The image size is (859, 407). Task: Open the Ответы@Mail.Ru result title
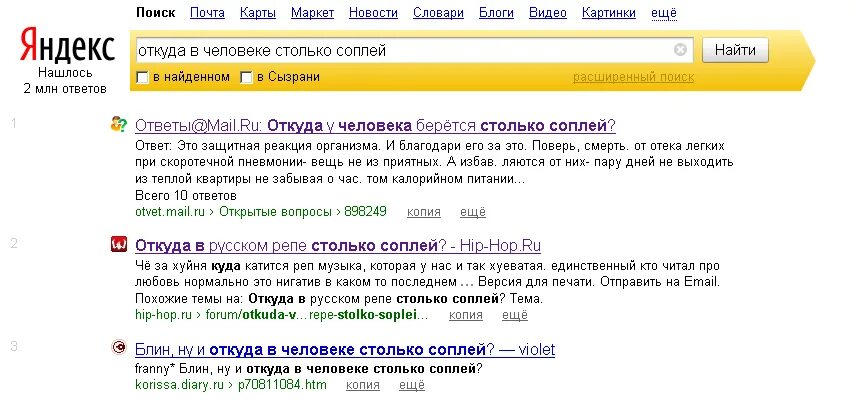point(375,126)
